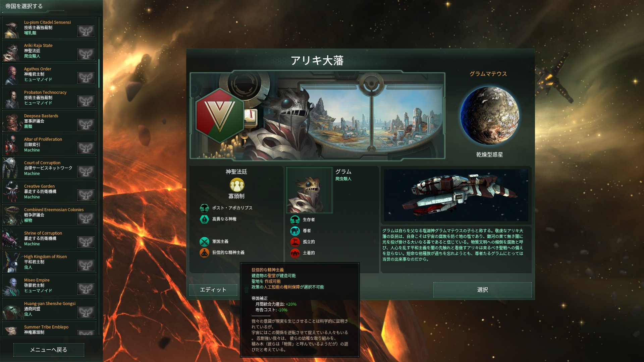Screen dimensions: 644x362
Task: Click the ポスト・アポカリプス civic icon
Action: pyautogui.click(x=204, y=208)
